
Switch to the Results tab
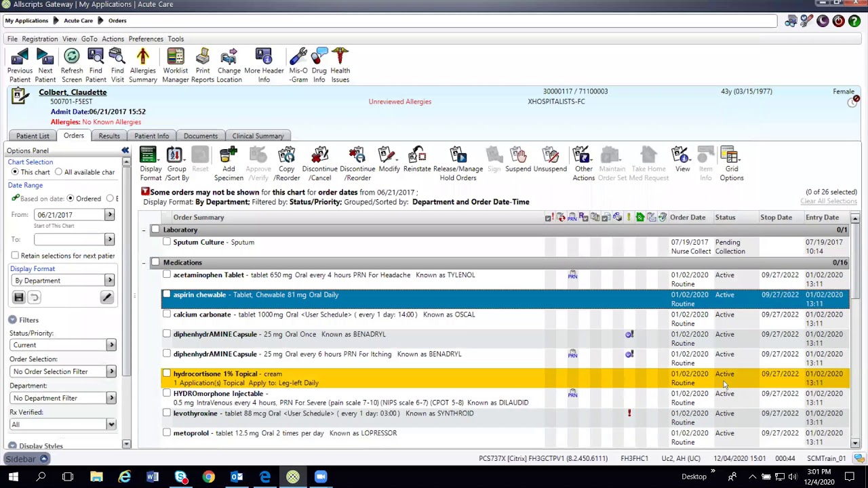[x=109, y=136]
